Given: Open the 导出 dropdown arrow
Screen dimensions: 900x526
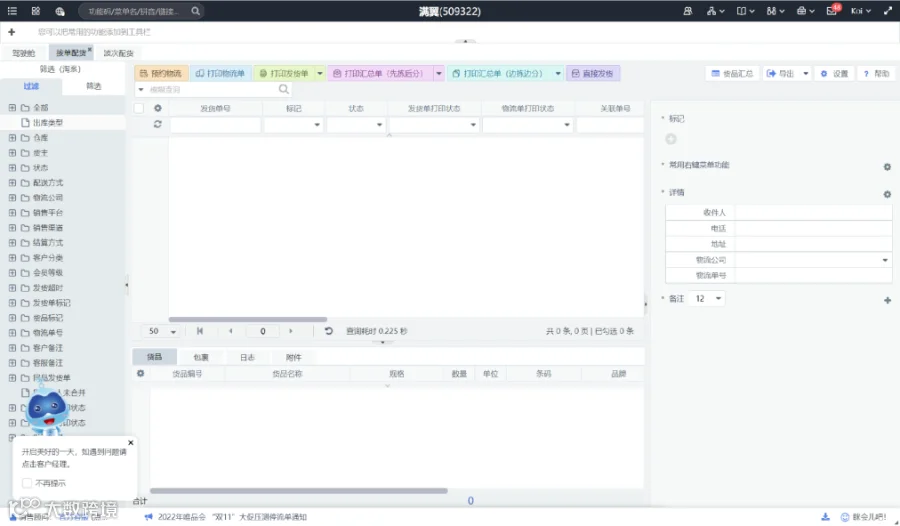Looking at the screenshot, I should coord(805,74).
